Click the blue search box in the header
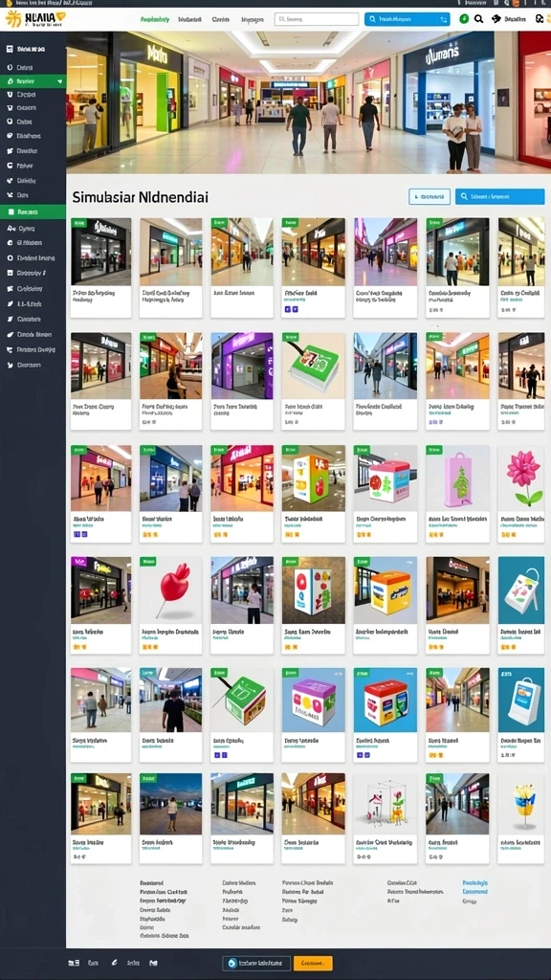The height and width of the screenshot is (980, 551). pos(408,19)
